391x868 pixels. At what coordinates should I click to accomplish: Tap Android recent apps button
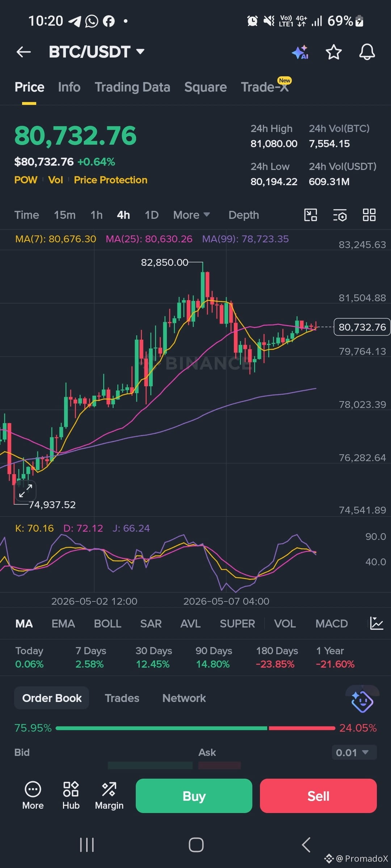(x=87, y=845)
